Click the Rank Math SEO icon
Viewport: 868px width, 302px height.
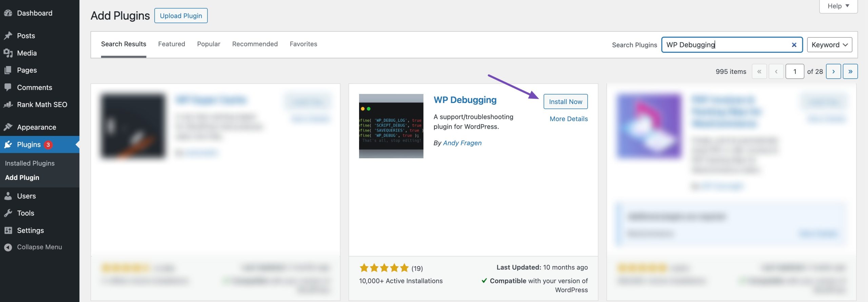tap(8, 104)
